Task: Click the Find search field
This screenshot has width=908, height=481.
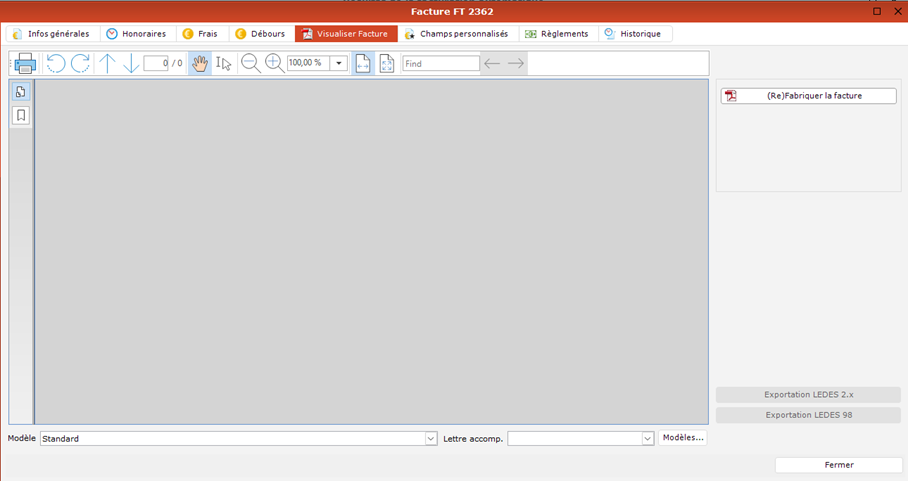Action: click(x=440, y=64)
